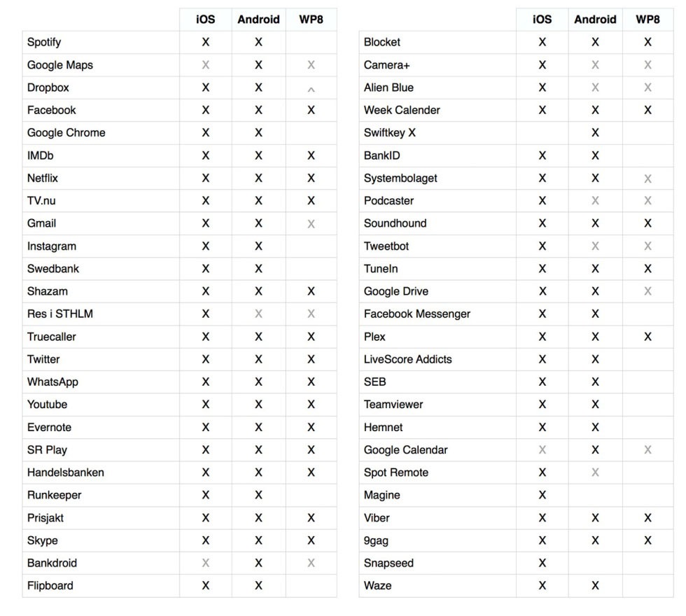Click the left table's Android column header

coord(258,20)
